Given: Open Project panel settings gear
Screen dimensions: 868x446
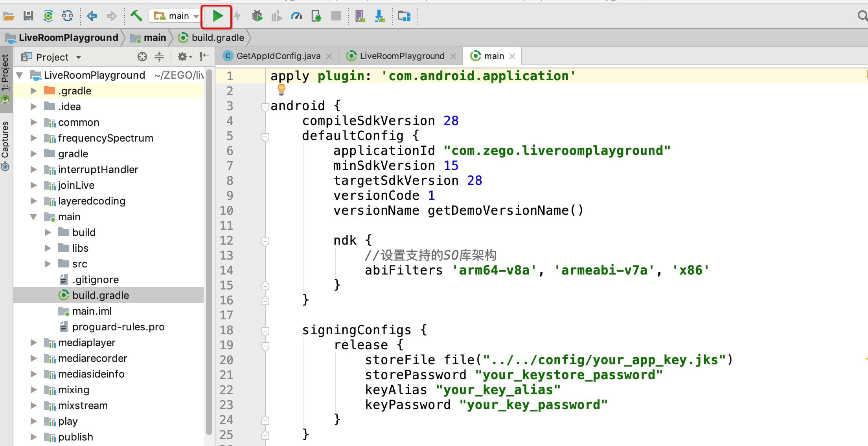Looking at the screenshot, I should point(184,57).
